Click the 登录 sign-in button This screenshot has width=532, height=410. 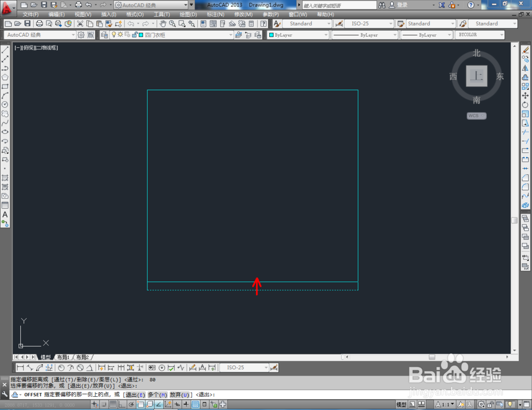pos(398,5)
